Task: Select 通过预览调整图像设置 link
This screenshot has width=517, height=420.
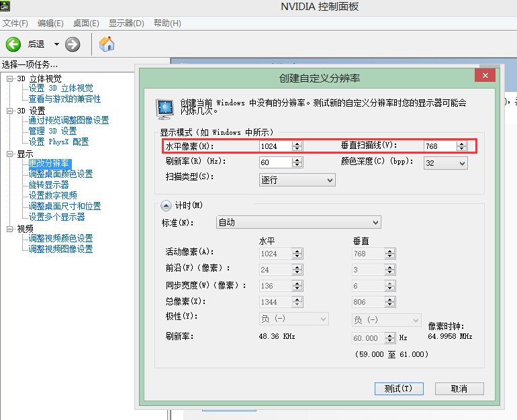Action: click(x=68, y=120)
